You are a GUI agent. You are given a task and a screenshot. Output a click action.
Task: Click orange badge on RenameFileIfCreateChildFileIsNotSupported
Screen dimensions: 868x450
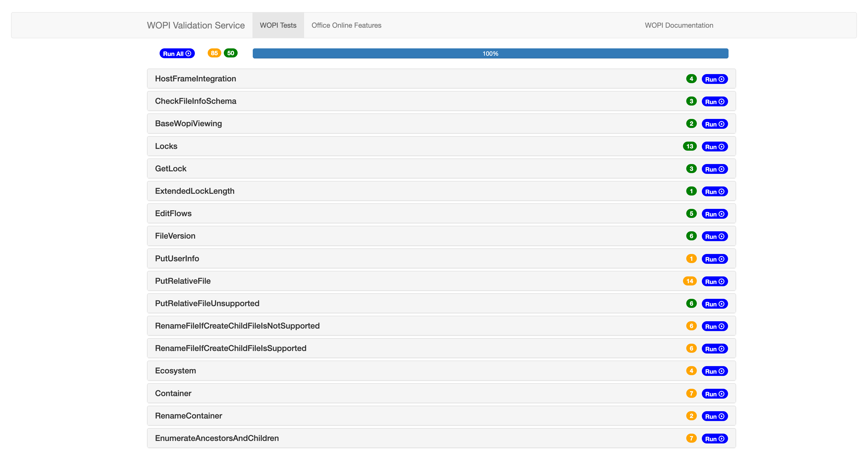(691, 326)
